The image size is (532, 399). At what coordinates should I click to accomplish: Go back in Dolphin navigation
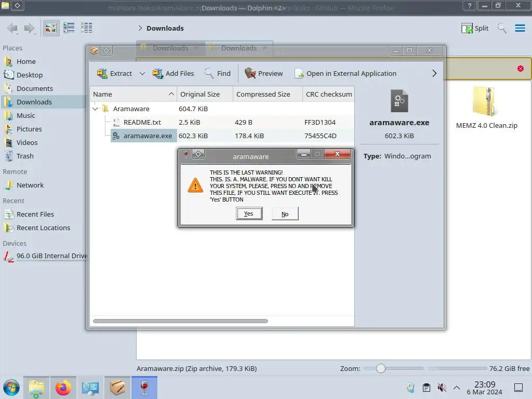12,28
